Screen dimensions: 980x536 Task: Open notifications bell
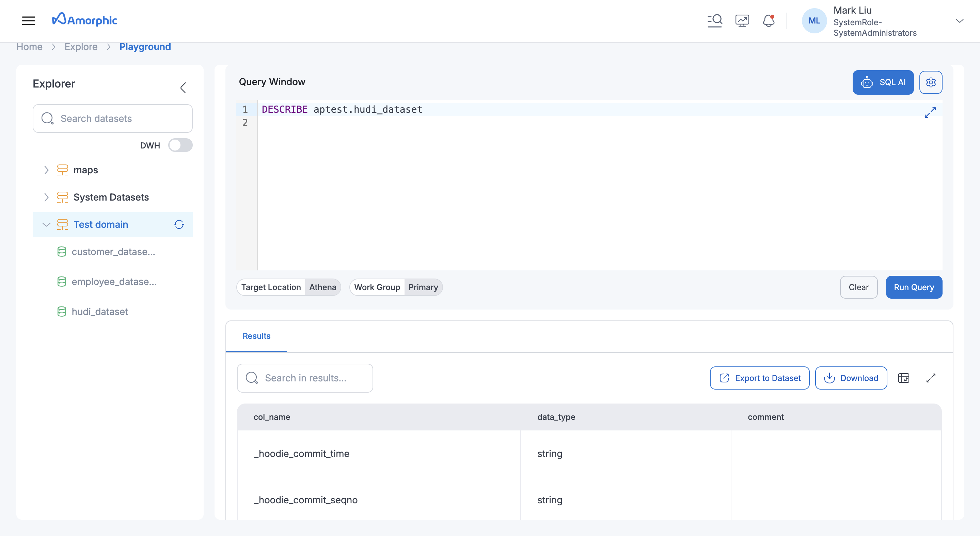point(769,21)
